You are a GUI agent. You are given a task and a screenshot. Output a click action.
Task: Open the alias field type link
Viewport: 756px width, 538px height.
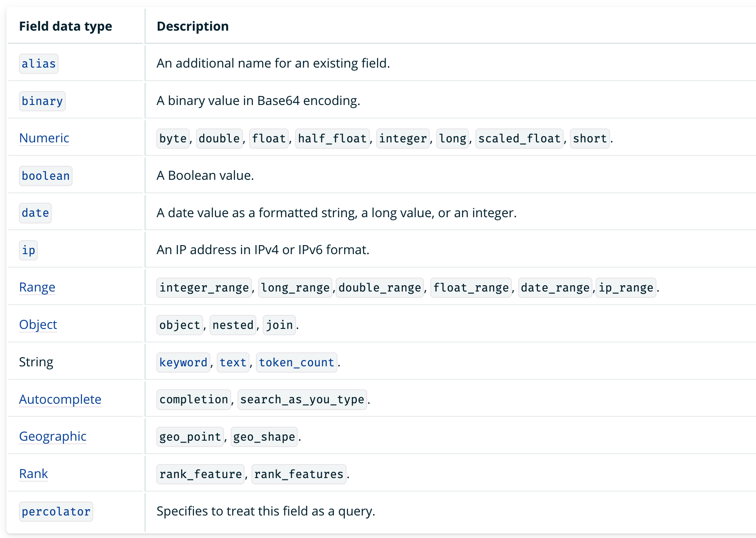tap(39, 64)
